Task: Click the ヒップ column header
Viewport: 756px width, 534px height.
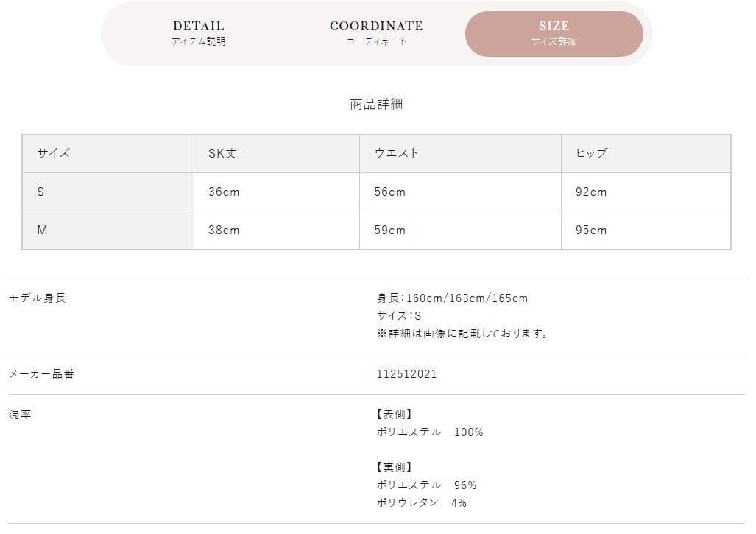Action: tap(591, 153)
